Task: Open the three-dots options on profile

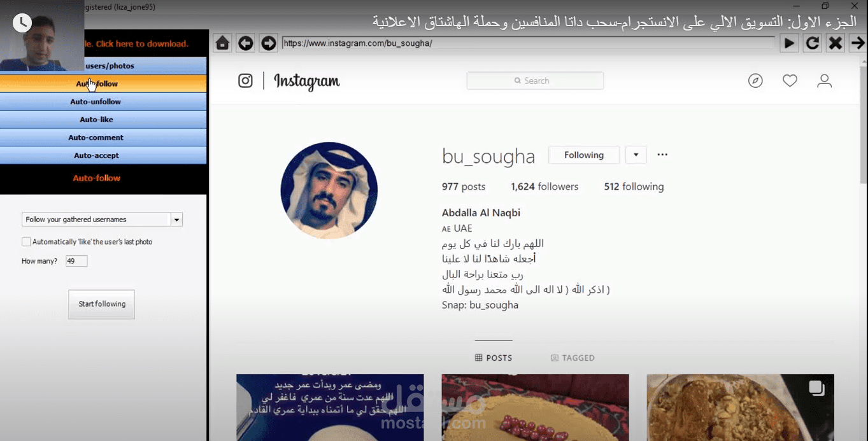Action: click(x=662, y=155)
